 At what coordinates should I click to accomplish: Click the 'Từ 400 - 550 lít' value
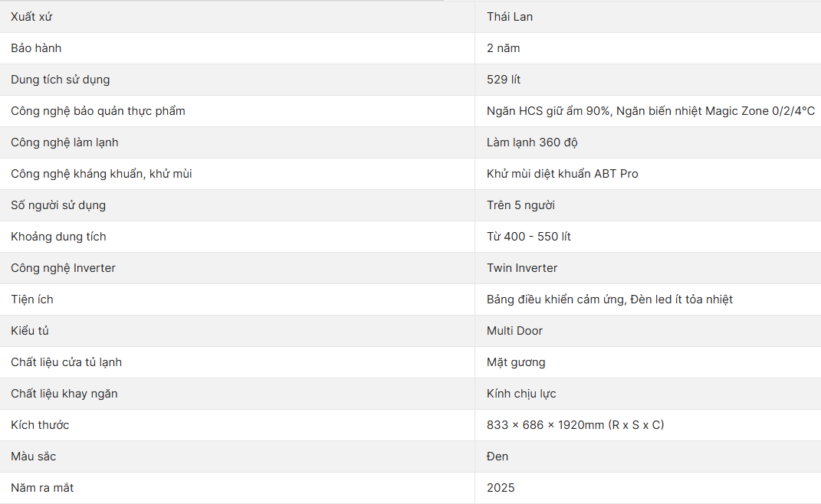click(x=529, y=237)
